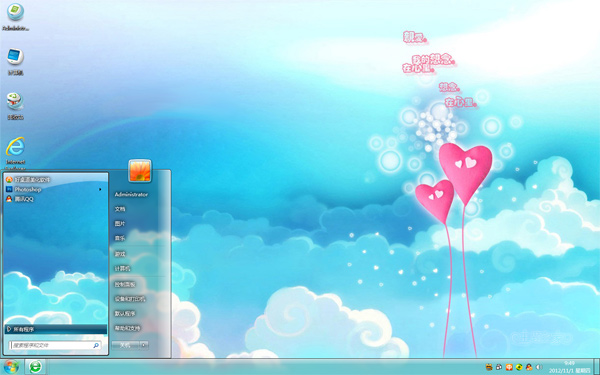Image resolution: width=600 pixels, height=375 pixels.
Task: Open the Administrator user folder link
Action: point(131,194)
